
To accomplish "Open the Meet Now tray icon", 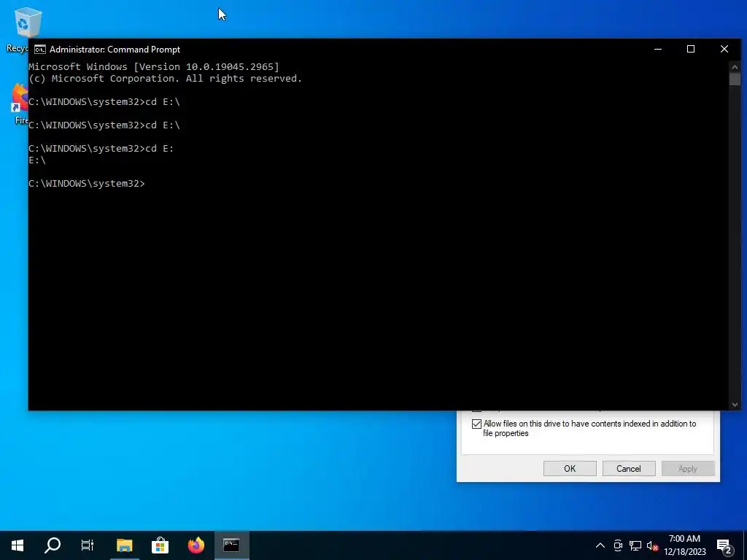I will tap(618, 545).
